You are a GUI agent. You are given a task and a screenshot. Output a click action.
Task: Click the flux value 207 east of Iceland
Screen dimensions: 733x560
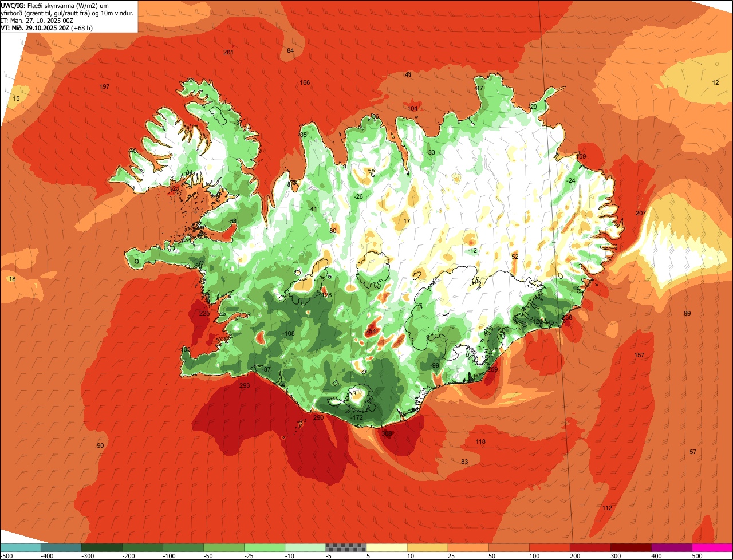pos(640,213)
